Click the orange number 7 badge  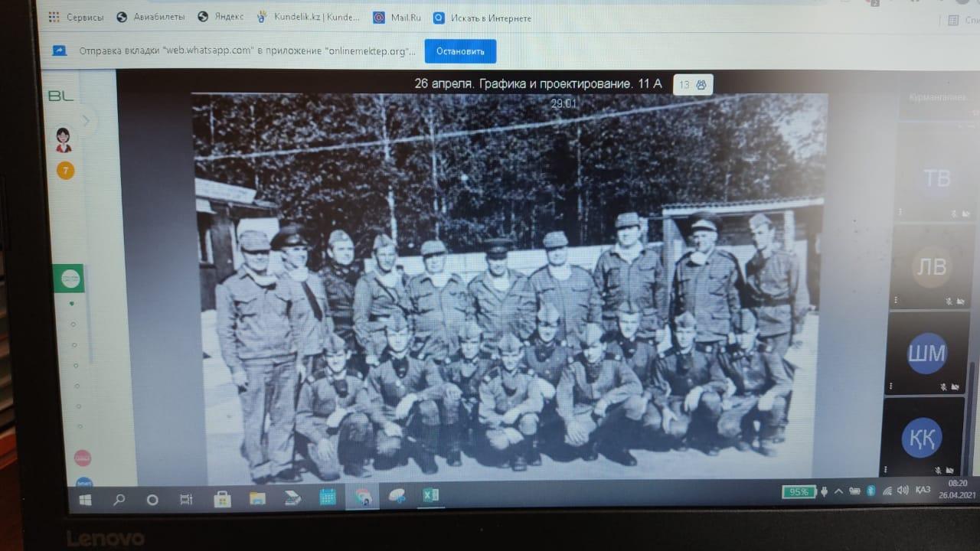pos(65,171)
